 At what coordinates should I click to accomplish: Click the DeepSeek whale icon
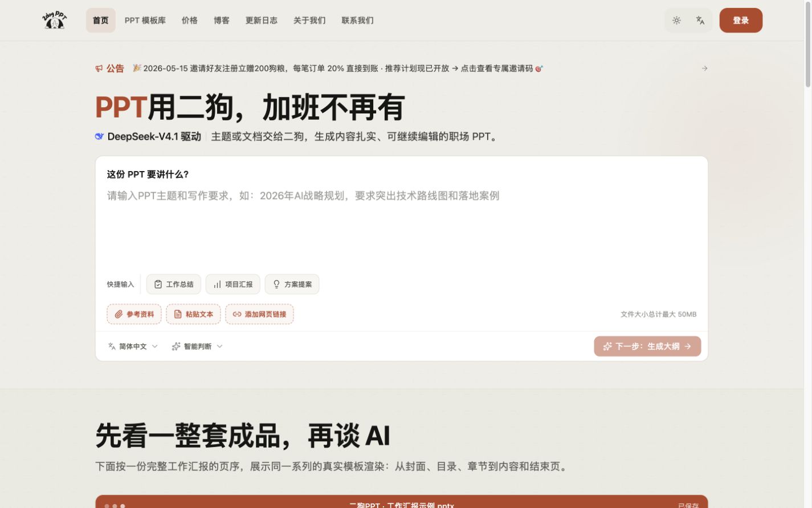click(x=99, y=136)
